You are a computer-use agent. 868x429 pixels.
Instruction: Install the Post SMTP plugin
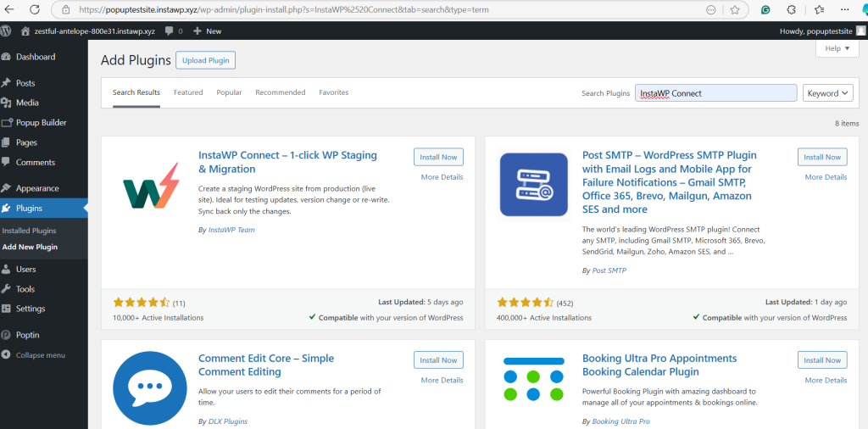[822, 157]
